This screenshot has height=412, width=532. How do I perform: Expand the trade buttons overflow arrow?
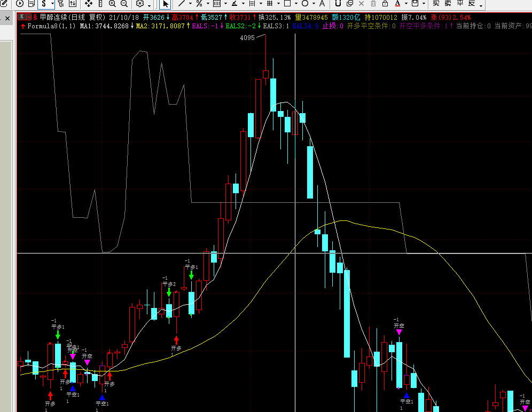coord(481,5)
